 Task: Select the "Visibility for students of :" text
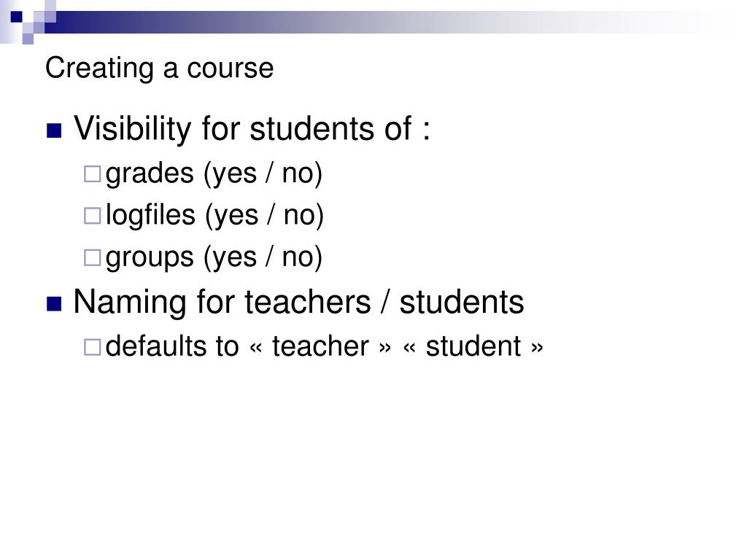[x=252, y=128]
